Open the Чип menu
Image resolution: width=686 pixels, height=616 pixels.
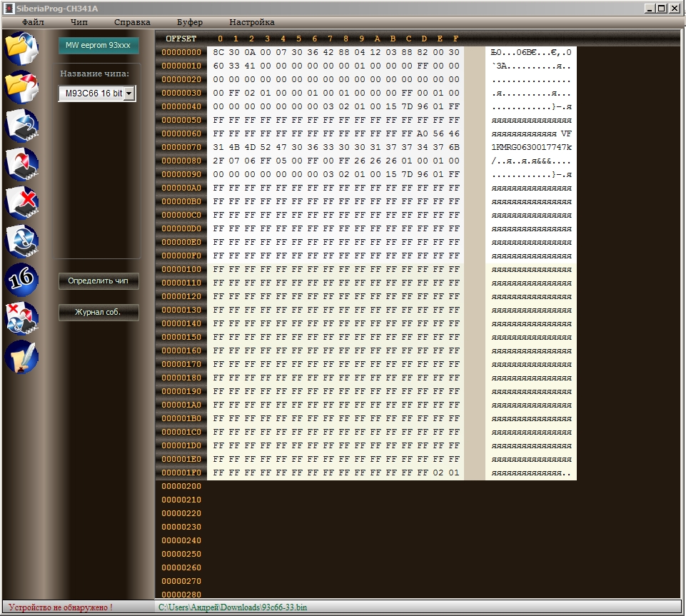tap(79, 22)
